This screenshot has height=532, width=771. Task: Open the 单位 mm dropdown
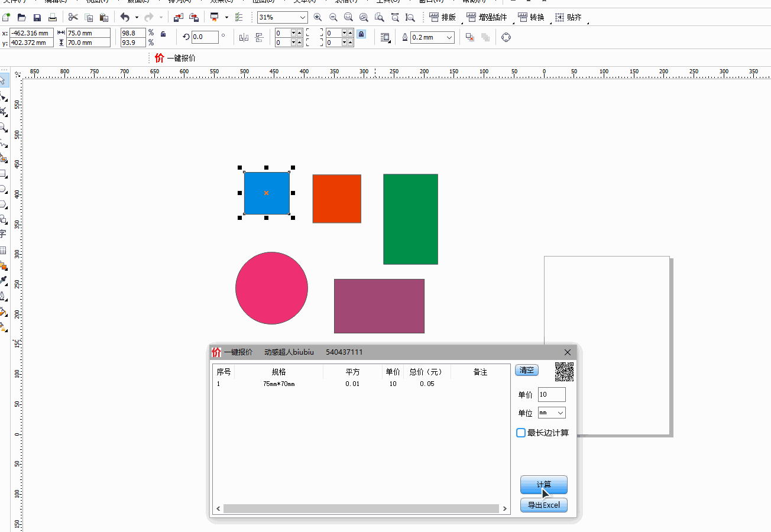tap(561, 413)
